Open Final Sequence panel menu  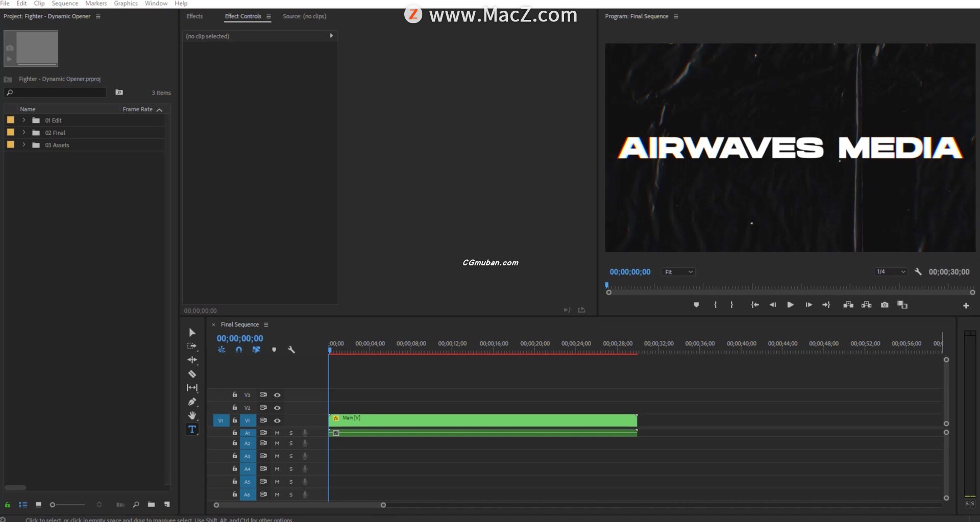(266, 325)
